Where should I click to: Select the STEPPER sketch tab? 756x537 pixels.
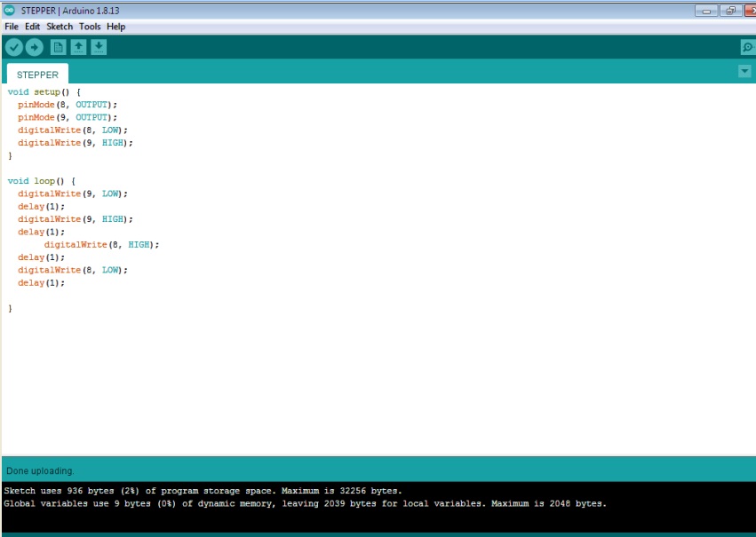point(37,75)
